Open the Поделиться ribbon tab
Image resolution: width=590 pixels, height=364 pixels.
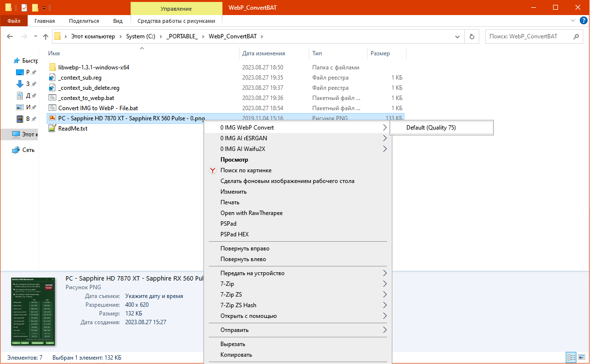(x=84, y=21)
